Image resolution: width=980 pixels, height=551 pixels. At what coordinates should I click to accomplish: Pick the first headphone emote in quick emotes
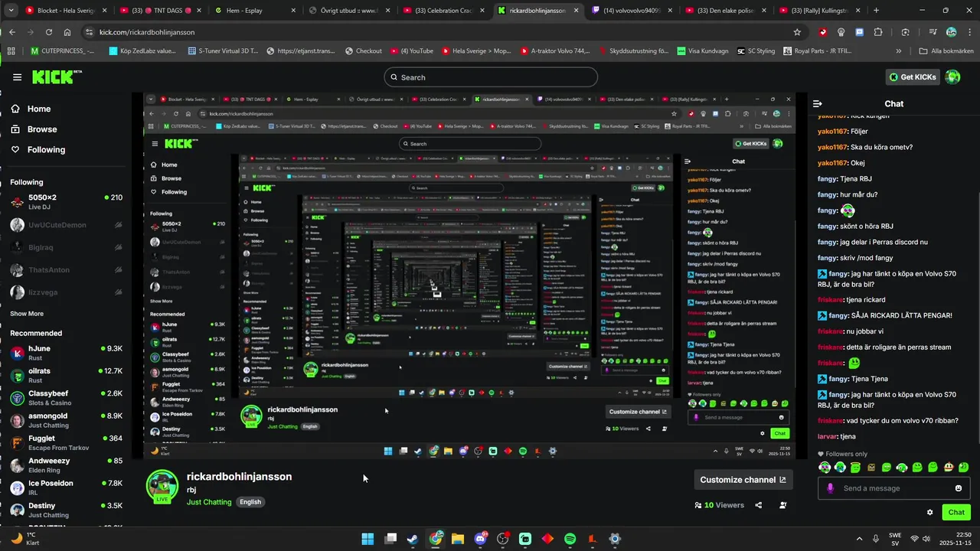pyautogui.click(x=825, y=467)
